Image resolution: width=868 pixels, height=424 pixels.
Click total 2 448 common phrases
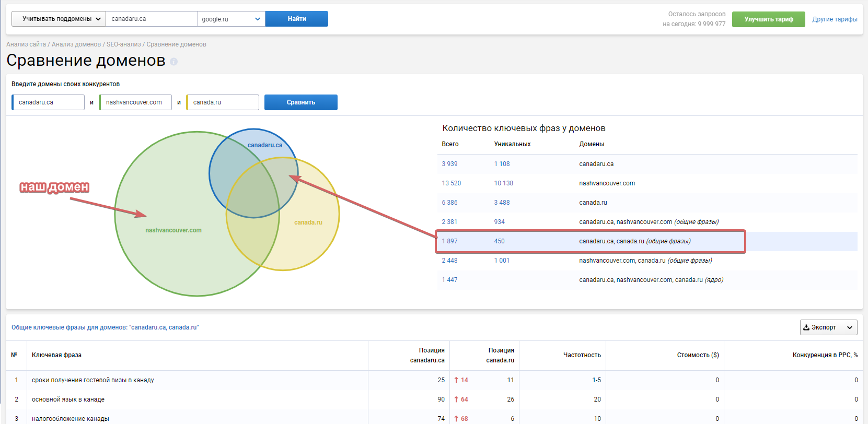coord(449,261)
